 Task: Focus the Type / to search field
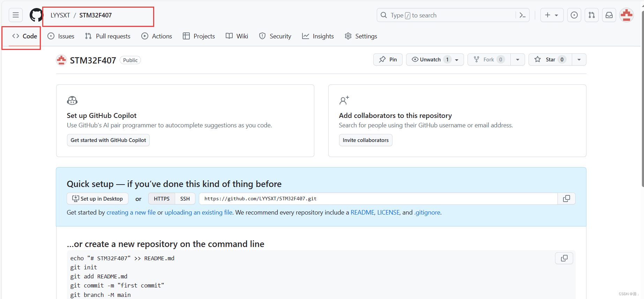[453, 15]
